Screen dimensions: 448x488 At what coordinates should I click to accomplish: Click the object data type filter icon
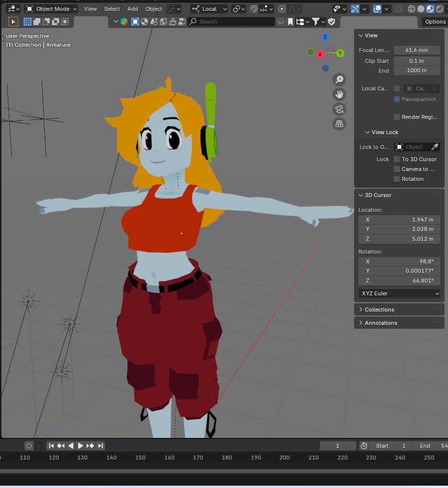click(x=135, y=22)
